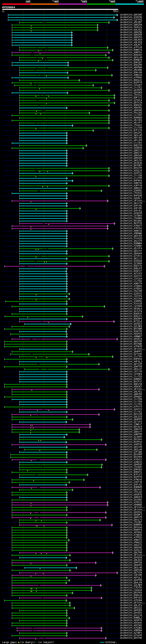Open hit UniRef100_C1FY93
This screenshot has height=644, width=146.
coord(131,20)
